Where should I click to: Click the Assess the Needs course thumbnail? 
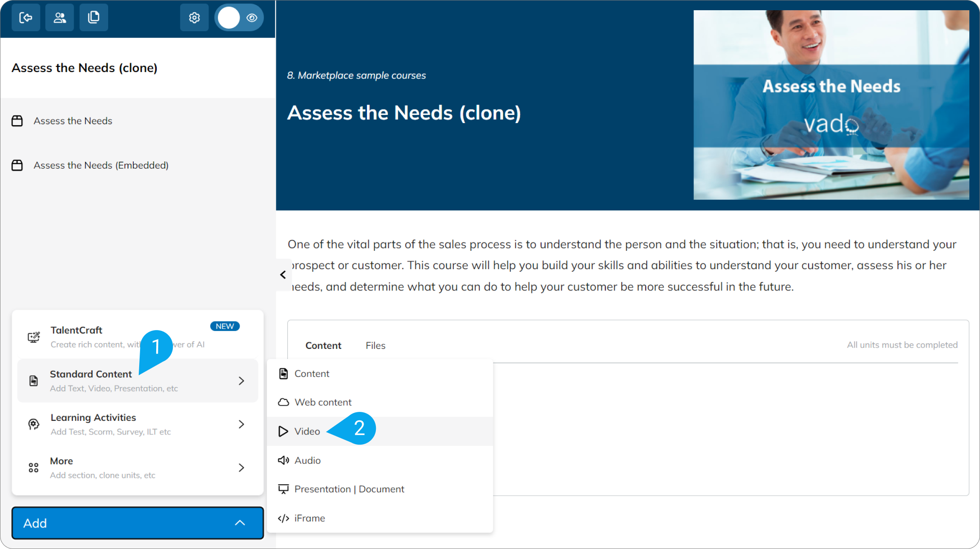(x=831, y=105)
